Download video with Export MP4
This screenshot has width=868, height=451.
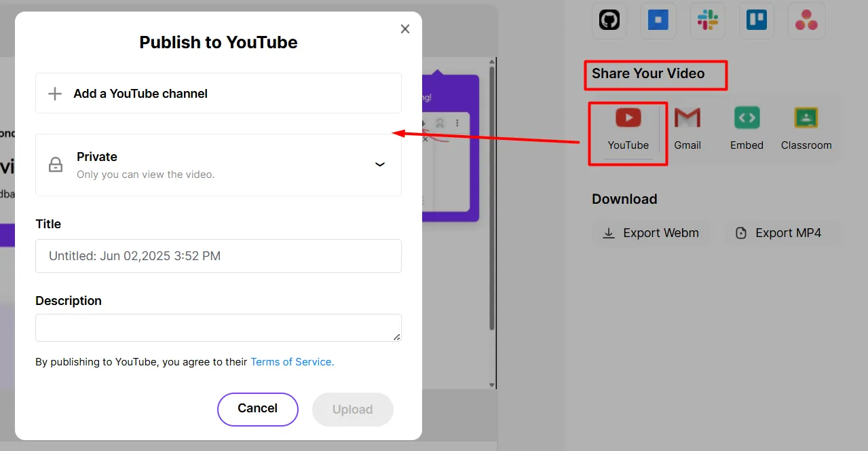coord(779,233)
